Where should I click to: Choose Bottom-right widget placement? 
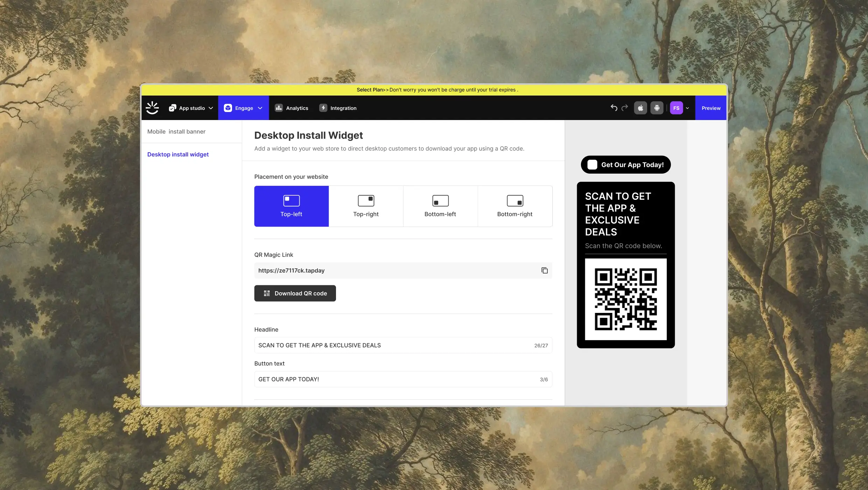point(515,206)
